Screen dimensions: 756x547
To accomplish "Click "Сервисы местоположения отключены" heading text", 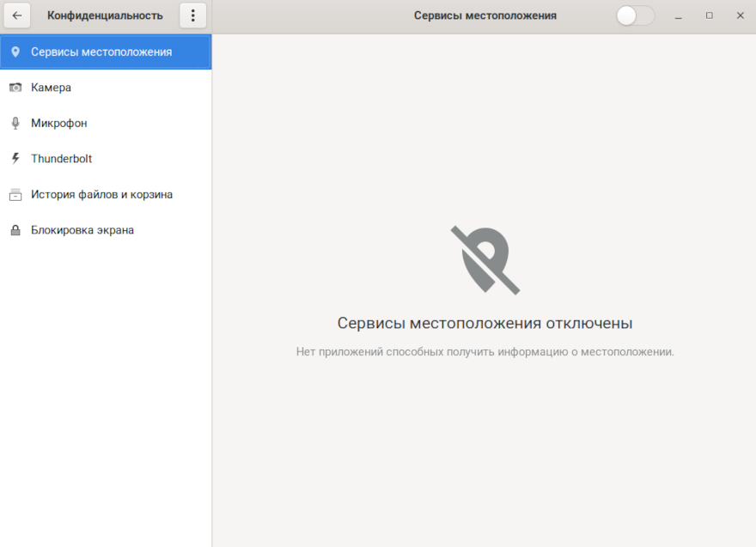I will pos(485,324).
